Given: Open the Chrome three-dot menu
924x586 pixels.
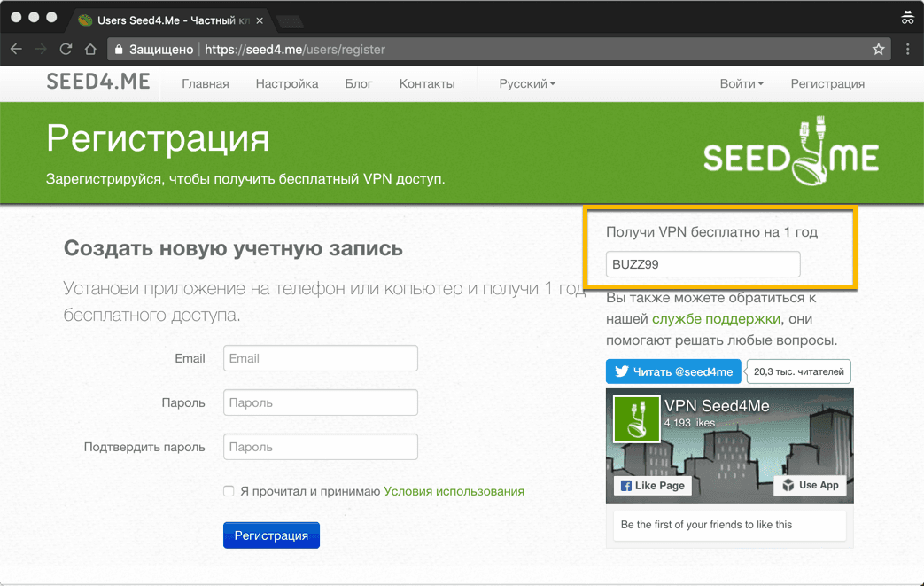Looking at the screenshot, I should [907, 50].
